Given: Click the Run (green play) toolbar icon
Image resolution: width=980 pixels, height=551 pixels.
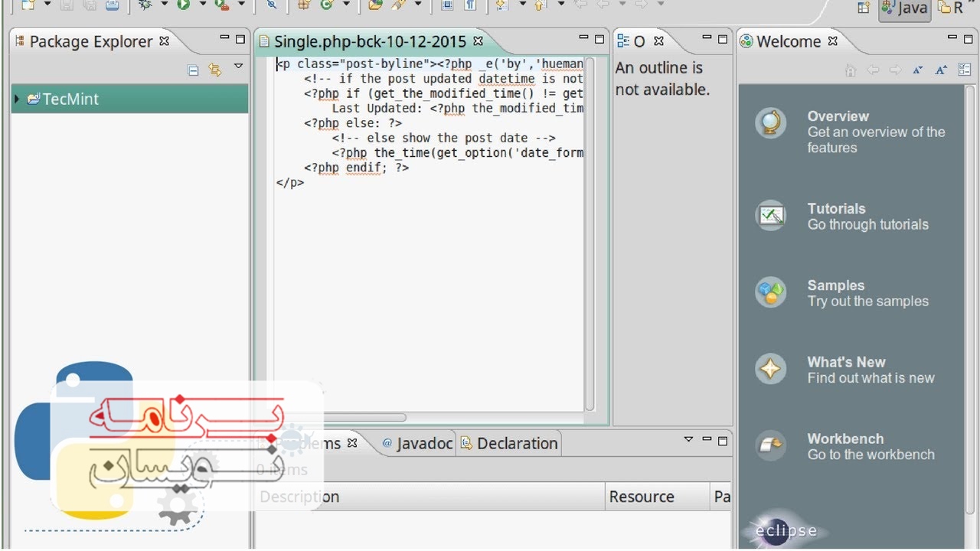Looking at the screenshot, I should tap(184, 5).
